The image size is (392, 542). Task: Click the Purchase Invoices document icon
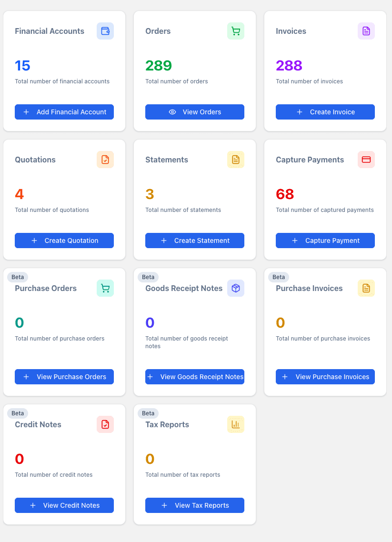366,288
